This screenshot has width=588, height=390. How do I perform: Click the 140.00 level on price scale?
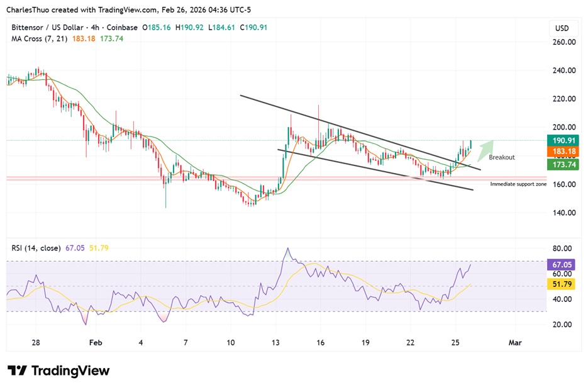pos(564,213)
